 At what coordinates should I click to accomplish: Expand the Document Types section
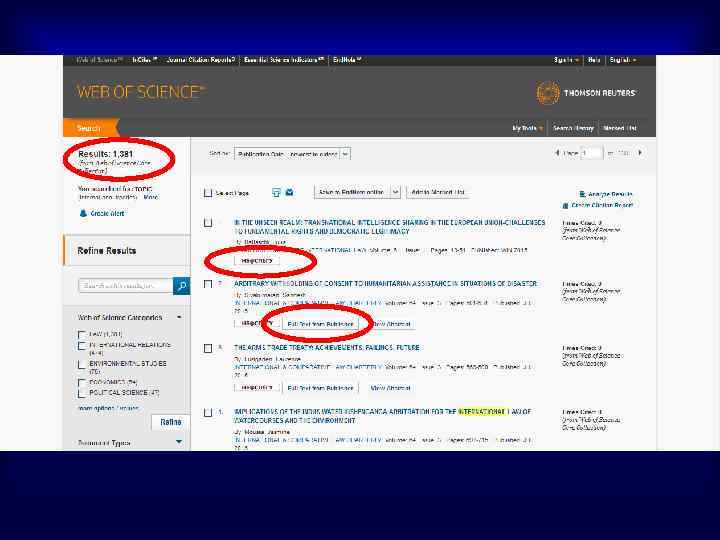pyautogui.click(x=179, y=442)
